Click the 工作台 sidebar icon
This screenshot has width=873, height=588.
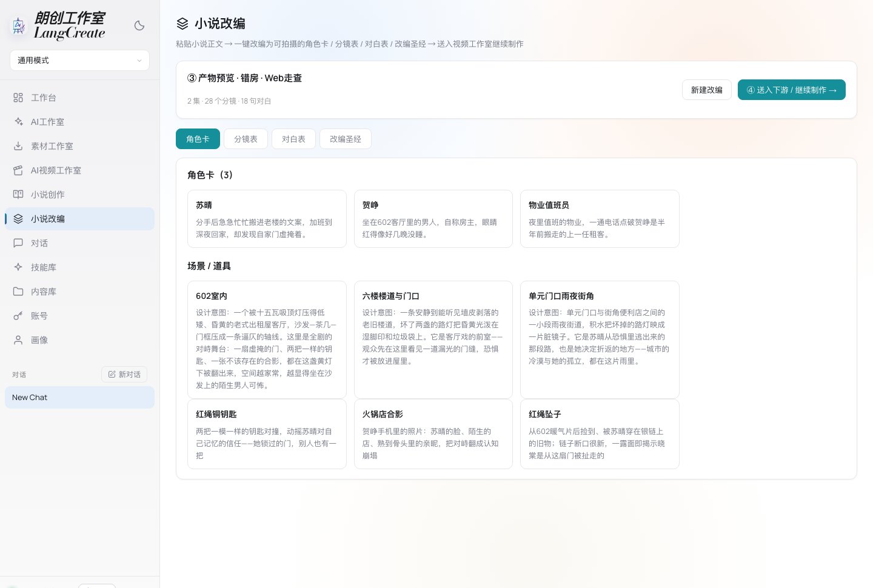click(18, 98)
